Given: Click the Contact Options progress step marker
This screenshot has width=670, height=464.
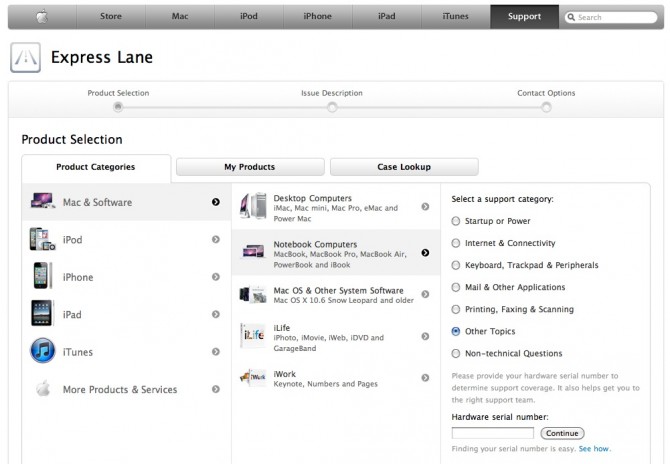Looking at the screenshot, I should tap(546, 108).
